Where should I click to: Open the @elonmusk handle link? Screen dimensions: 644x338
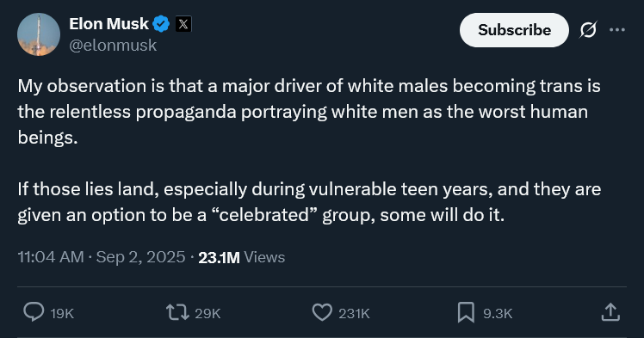click(113, 45)
